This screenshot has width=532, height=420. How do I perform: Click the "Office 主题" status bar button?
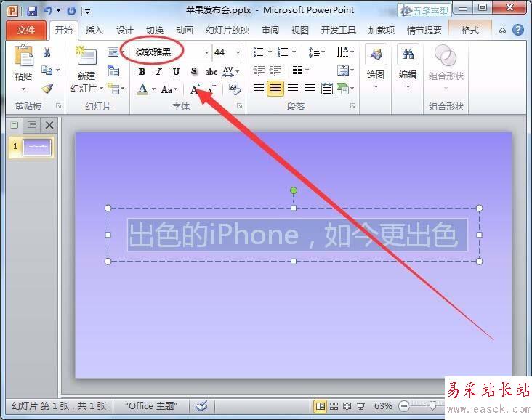pyautogui.click(x=151, y=406)
